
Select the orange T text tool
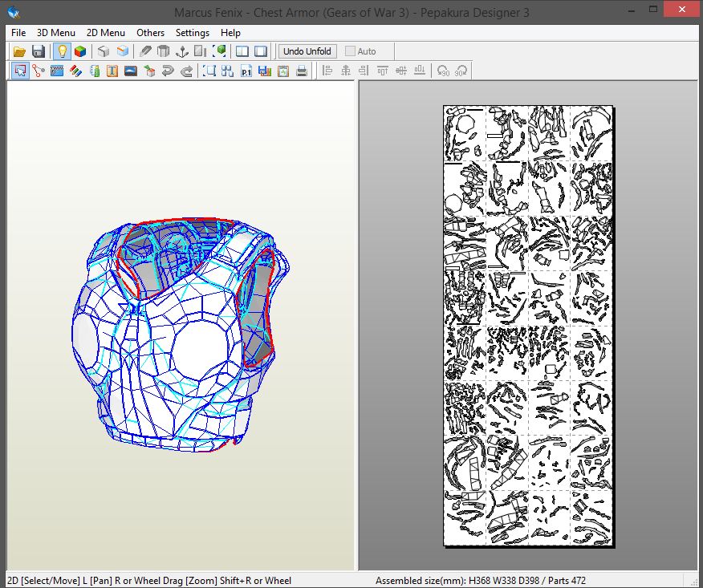(112, 71)
